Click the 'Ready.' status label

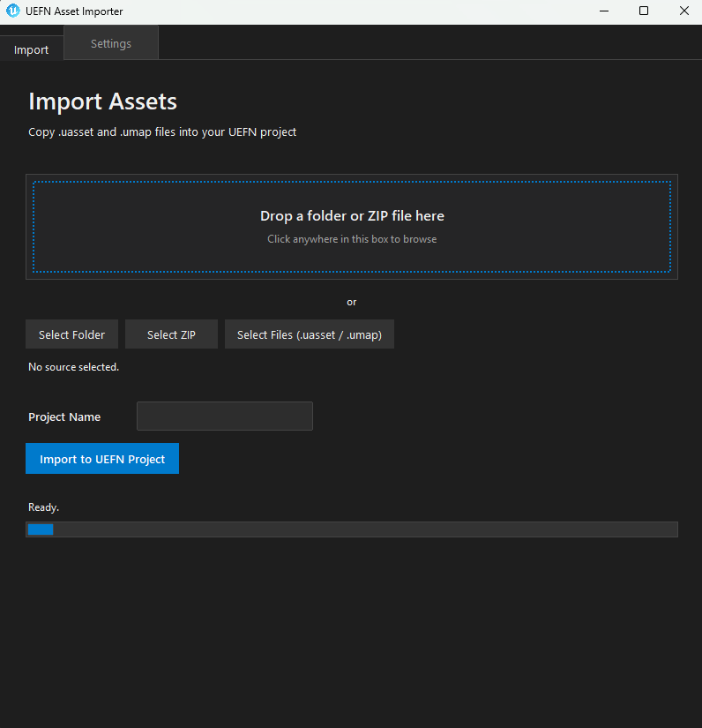[43, 507]
